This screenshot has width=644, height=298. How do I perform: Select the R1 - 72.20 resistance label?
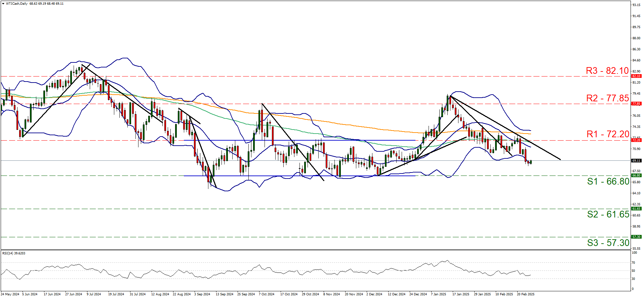[607, 134]
